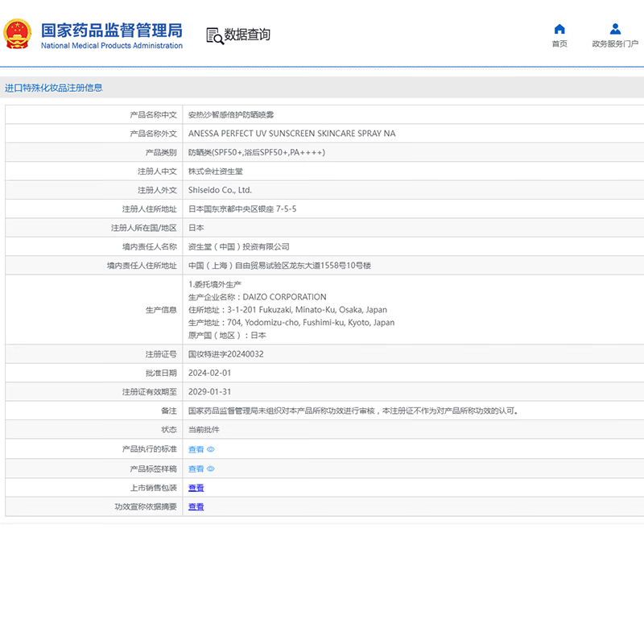Click the 首页 house icon

point(559,29)
